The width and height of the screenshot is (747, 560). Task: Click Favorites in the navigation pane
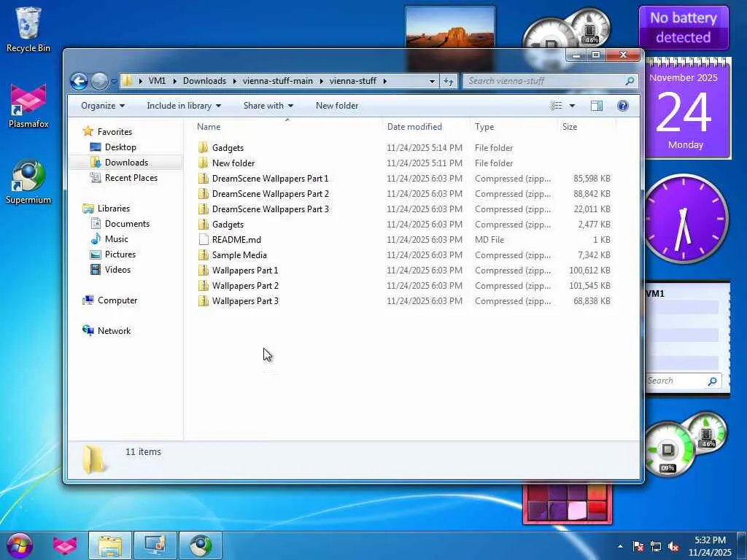(115, 132)
